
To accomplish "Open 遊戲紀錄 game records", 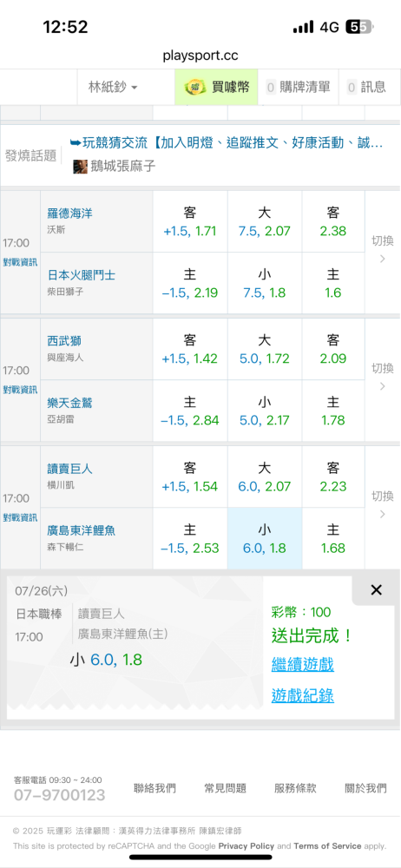I will [302, 695].
